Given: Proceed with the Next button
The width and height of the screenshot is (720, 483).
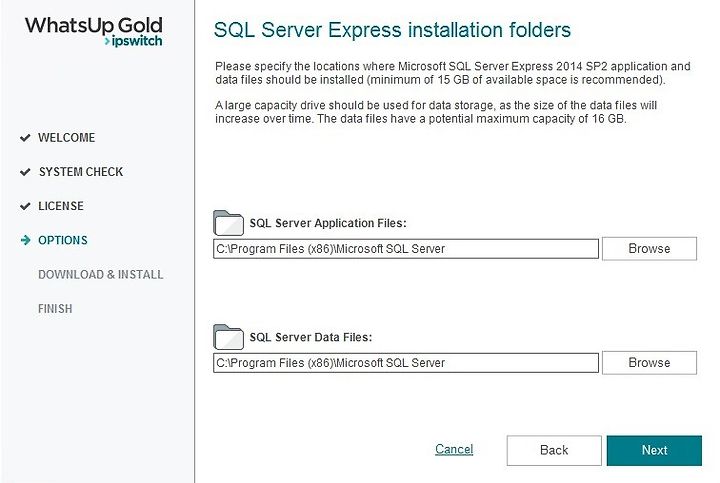Looking at the screenshot, I should [x=654, y=450].
